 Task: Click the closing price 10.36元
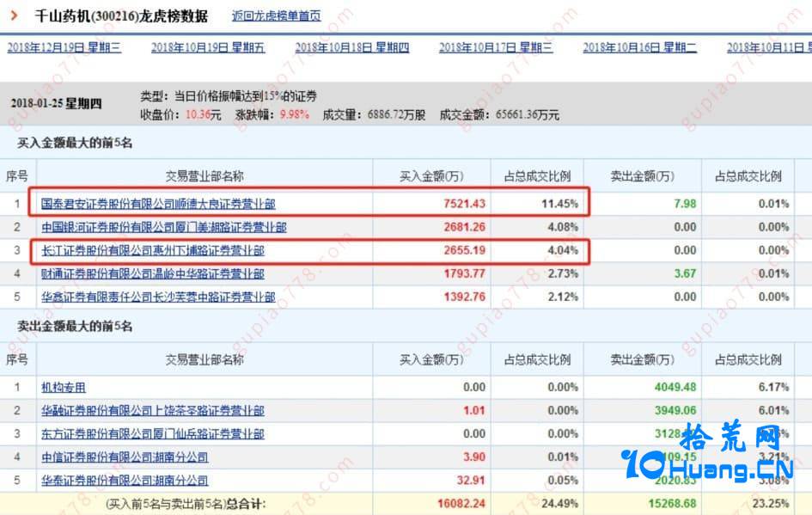click(x=203, y=114)
